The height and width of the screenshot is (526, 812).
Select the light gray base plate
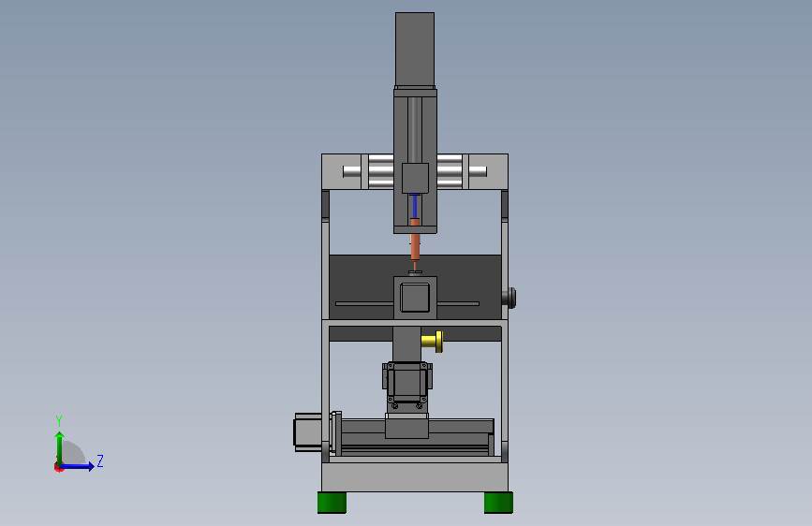pos(415,476)
